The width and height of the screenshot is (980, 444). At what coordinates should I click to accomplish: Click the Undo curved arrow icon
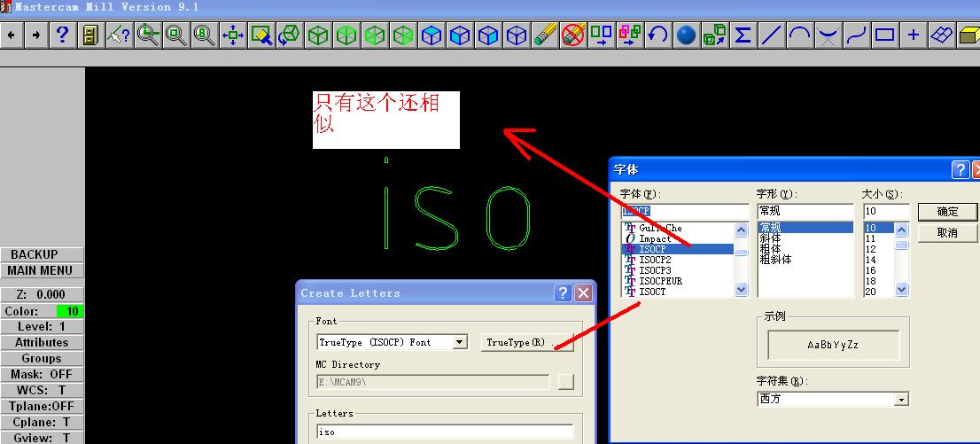pos(657,35)
